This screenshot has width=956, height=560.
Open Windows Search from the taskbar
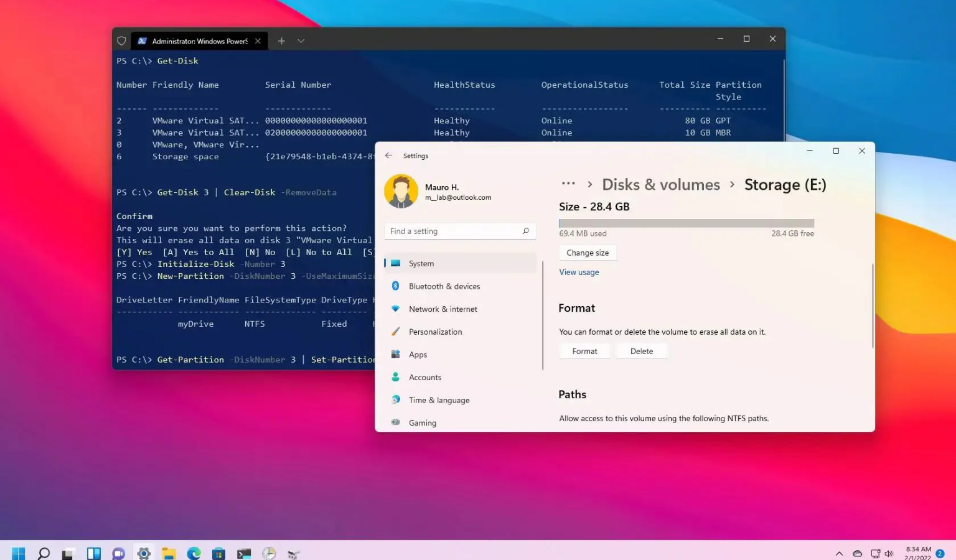pyautogui.click(x=42, y=553)
